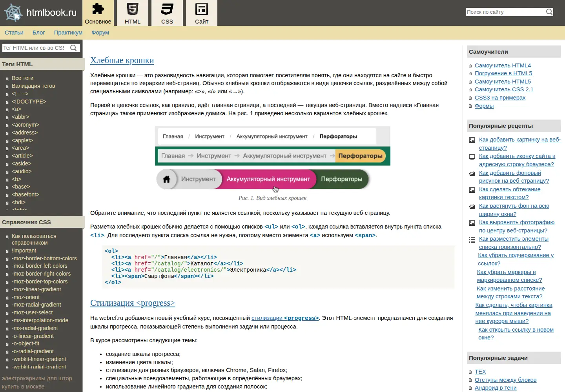565x392 pixels.
Task: Open Как изменить расстояние между строками текста
Action: pyautogui.click(x=510, y=292)
